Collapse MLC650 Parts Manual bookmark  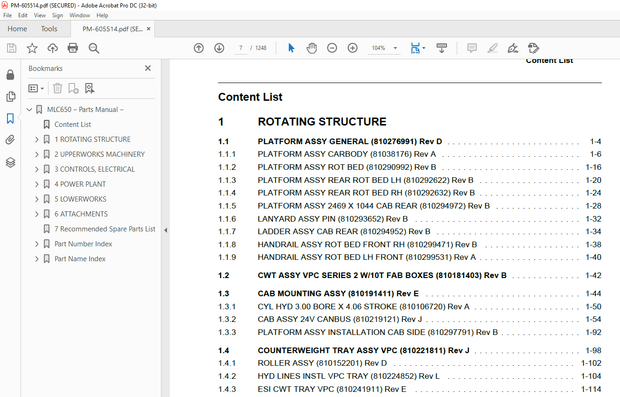[x=29, y=110]
